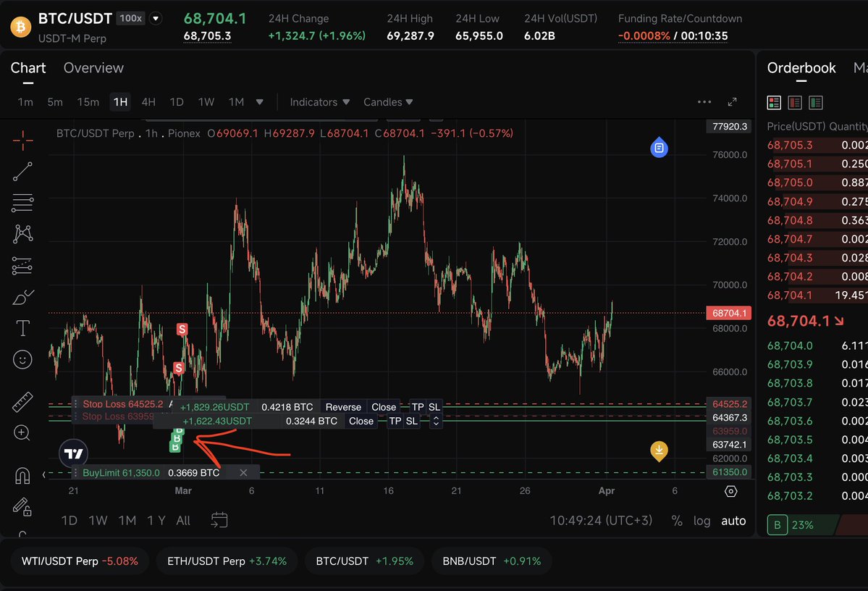868x591 pixels.
Task: Show orderbook asks only view
Action: [x=795, y=102]
